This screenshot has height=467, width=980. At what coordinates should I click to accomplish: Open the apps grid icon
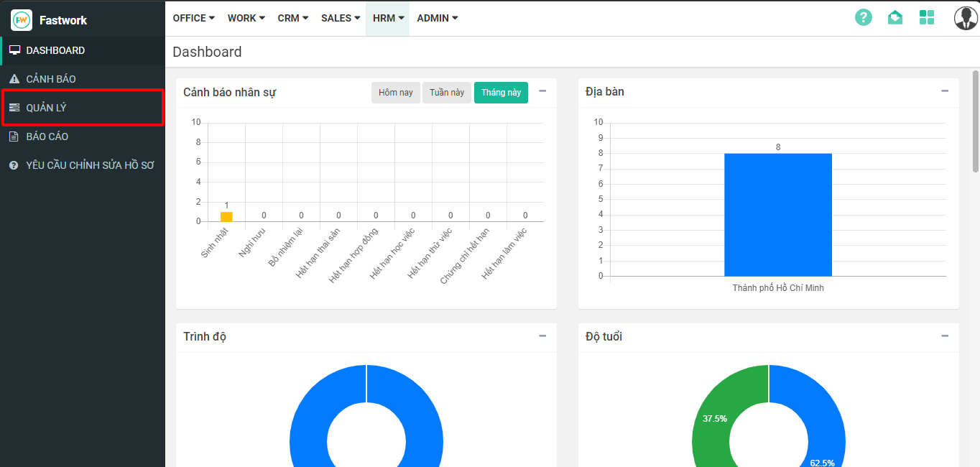point(926,18)
